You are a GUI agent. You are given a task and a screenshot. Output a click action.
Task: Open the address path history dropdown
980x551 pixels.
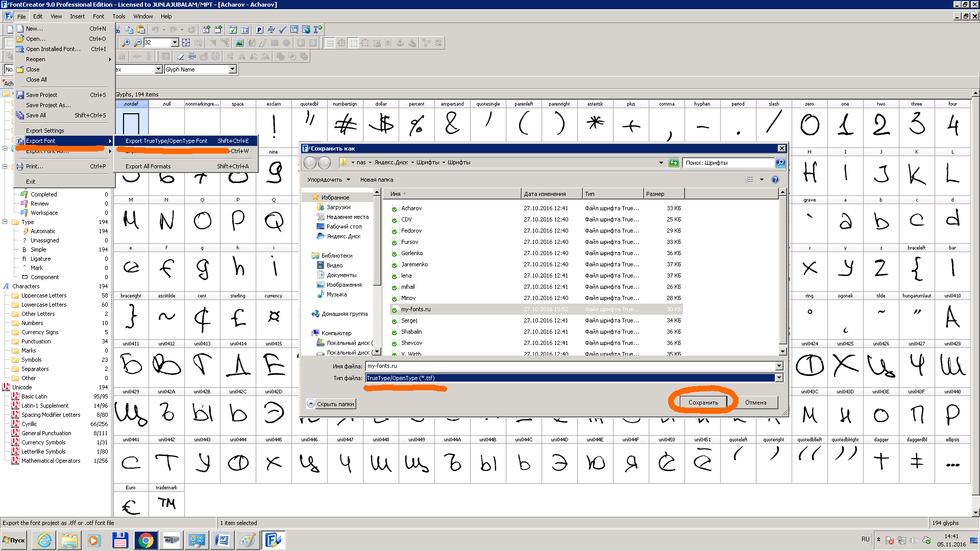[x=661, y=163]
